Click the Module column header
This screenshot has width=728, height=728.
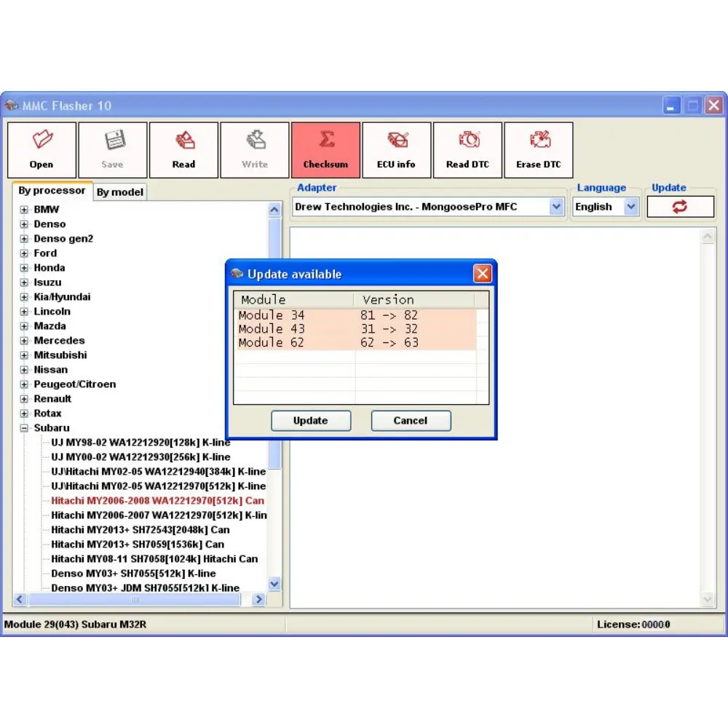[x=293, y=299]
